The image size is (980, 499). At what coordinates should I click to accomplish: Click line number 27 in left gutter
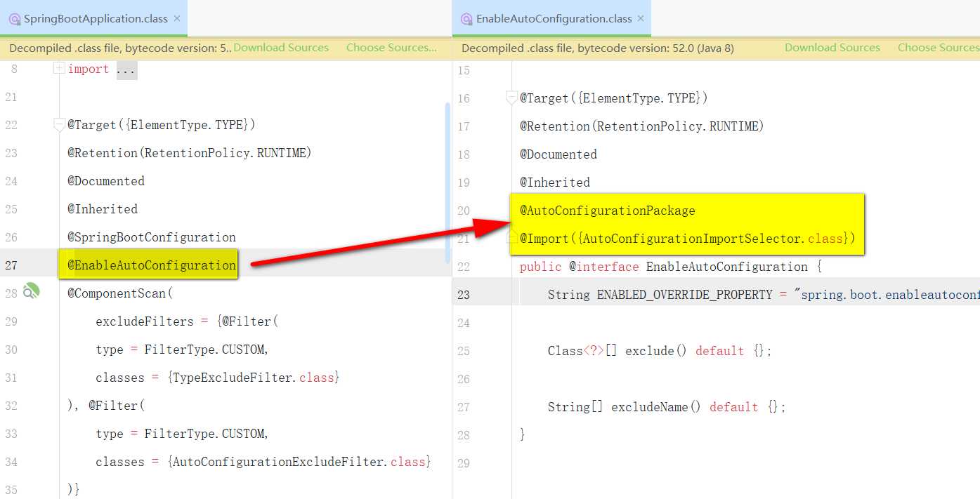click(x=11, y=265)
